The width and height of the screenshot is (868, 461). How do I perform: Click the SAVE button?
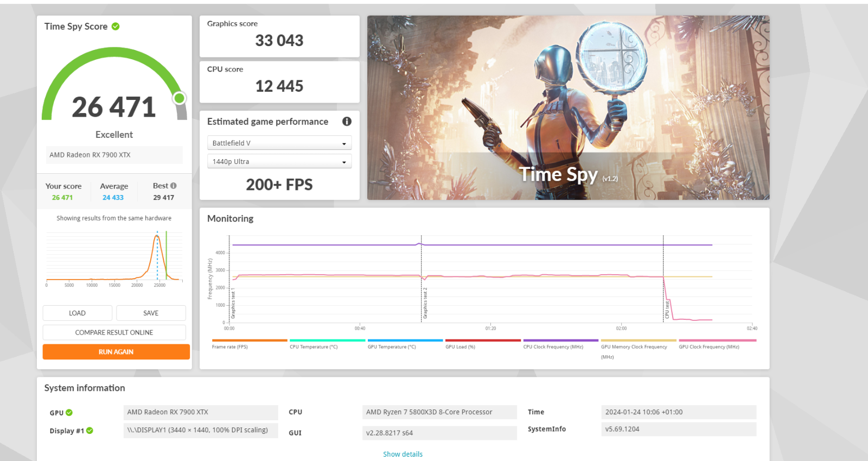click(151, 313)
